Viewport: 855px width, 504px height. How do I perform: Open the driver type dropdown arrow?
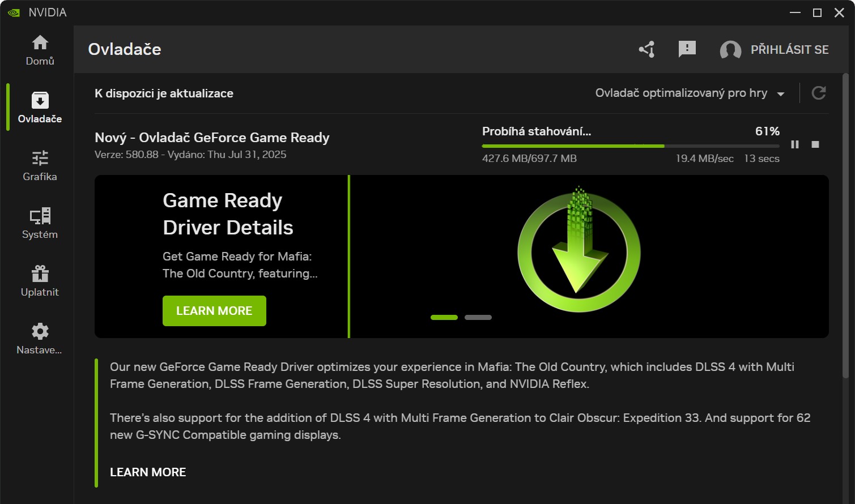click(x=781, y=94)
